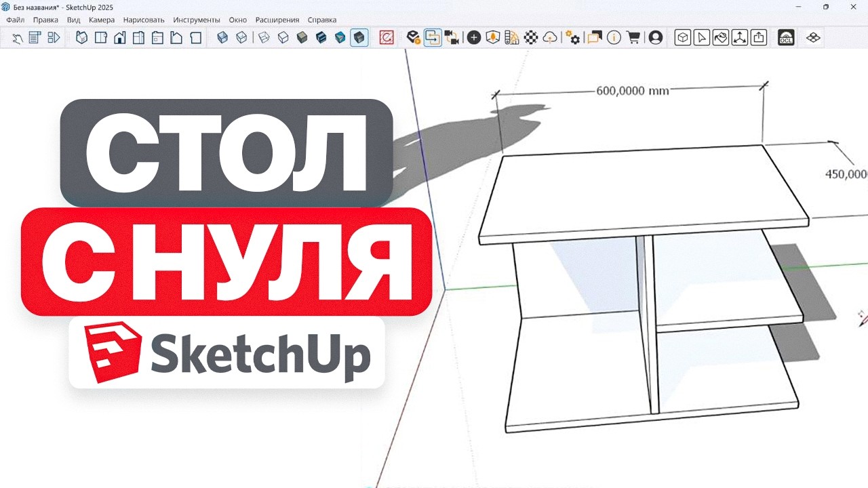The height and width of the screenshot is (488, 868).
Task: Open the Нарисовать menu
Action: click(144, 20)
